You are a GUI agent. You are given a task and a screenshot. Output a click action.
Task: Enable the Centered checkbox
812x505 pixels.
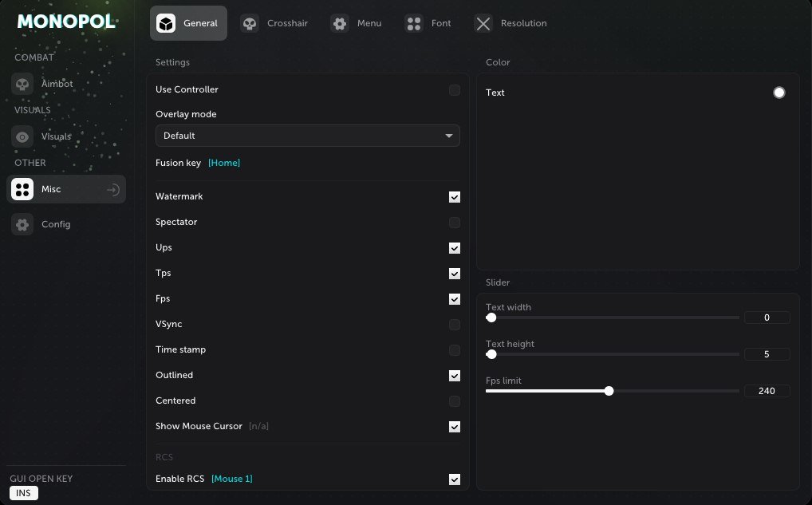[x=455, y=401]
